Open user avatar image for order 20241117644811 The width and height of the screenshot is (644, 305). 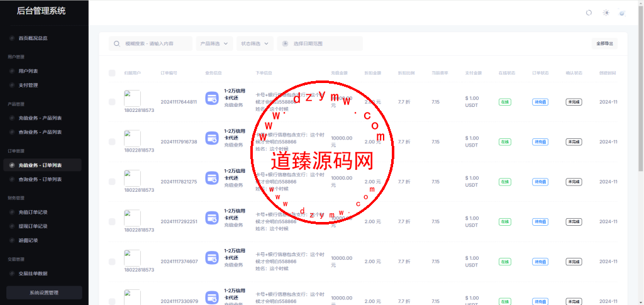point(132,99)
